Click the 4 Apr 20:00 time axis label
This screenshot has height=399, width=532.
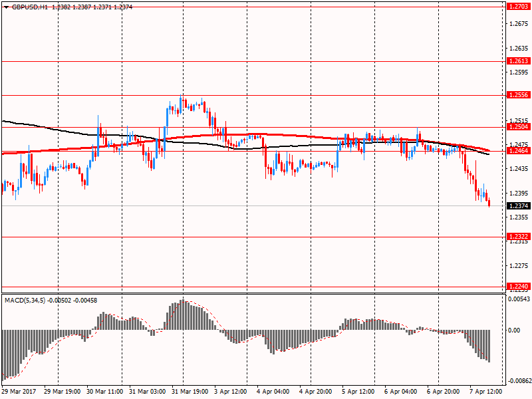[315, 392]
